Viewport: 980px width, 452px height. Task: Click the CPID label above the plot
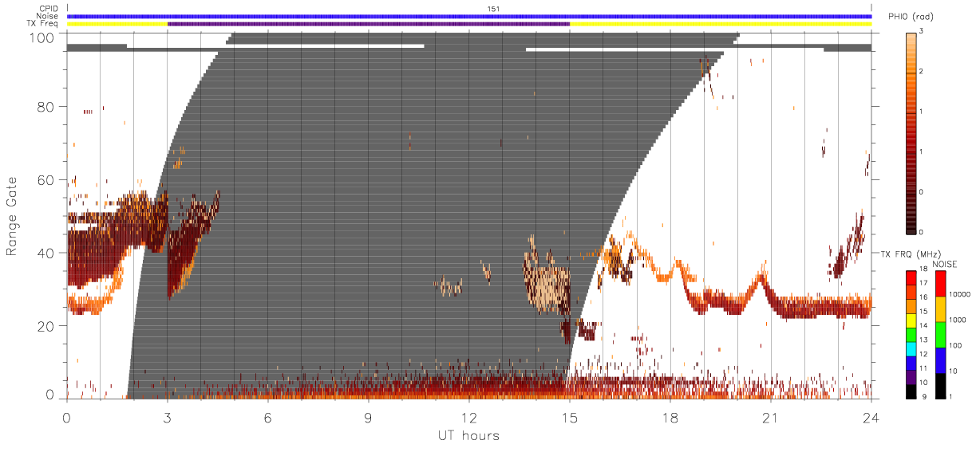coord(49,9)
